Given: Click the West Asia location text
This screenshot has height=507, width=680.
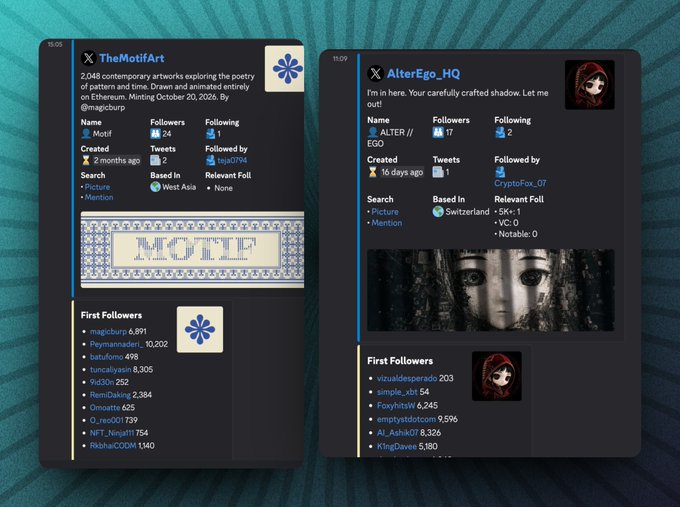Looking at the screenshot, I should coord(179,187).
